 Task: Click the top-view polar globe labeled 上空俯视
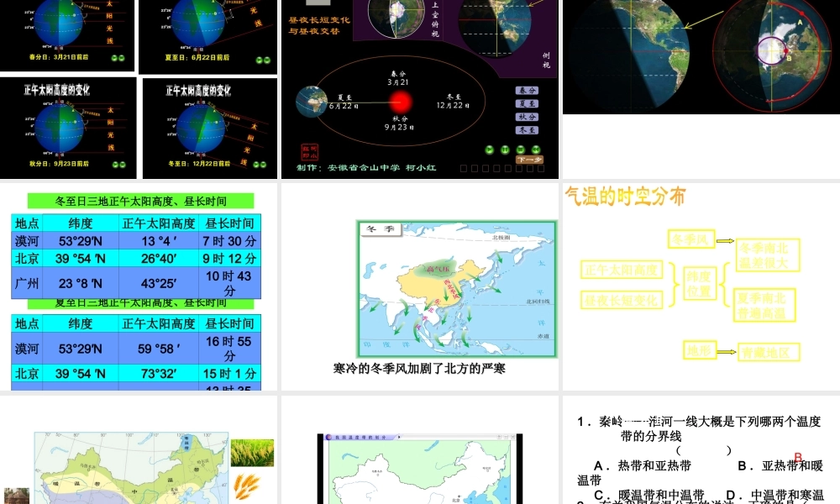coord(396,17)
